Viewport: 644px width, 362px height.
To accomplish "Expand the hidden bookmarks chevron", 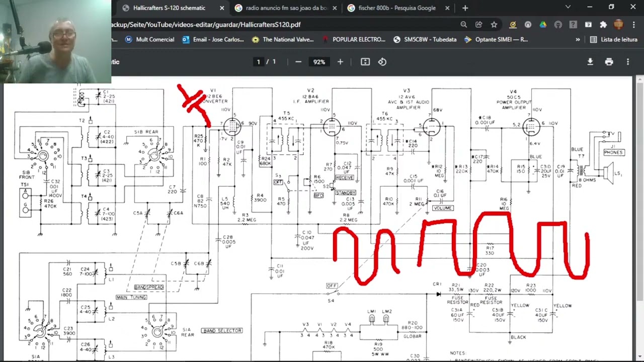I will (x=578, y=40).
